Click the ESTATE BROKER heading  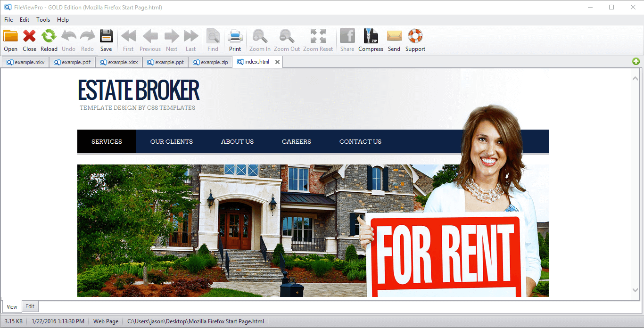click(139, 90)
